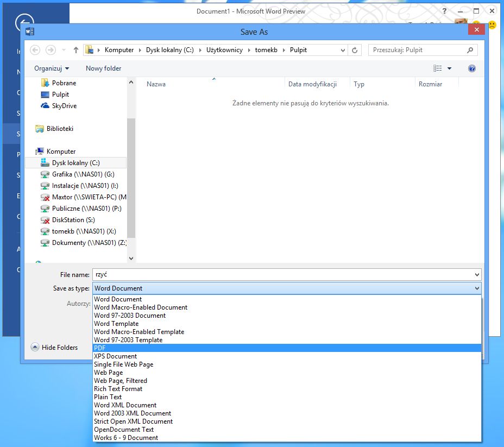
Task: Choose Works 6 - 9 Document
Action: tap(287, 438)
